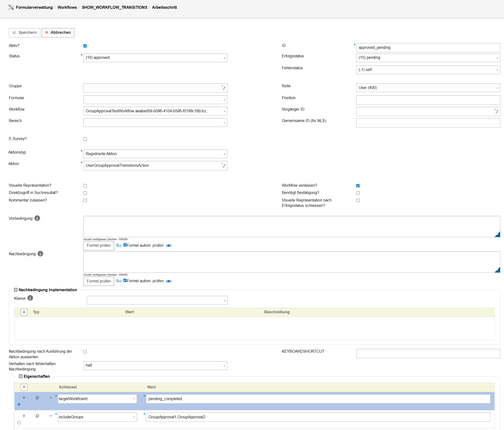
Task: Click the KEYBOARDSHORTCUT input field
Action: (x=428, y=353)
